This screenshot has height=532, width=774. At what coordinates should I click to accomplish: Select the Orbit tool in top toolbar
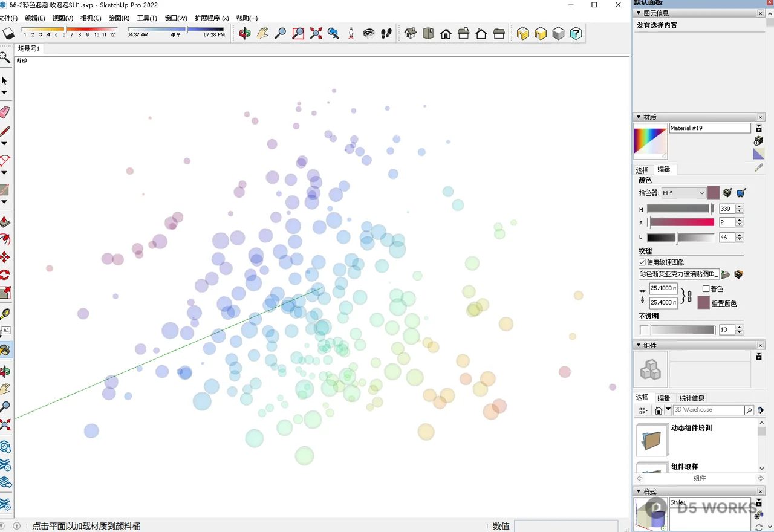coord(244,34)
